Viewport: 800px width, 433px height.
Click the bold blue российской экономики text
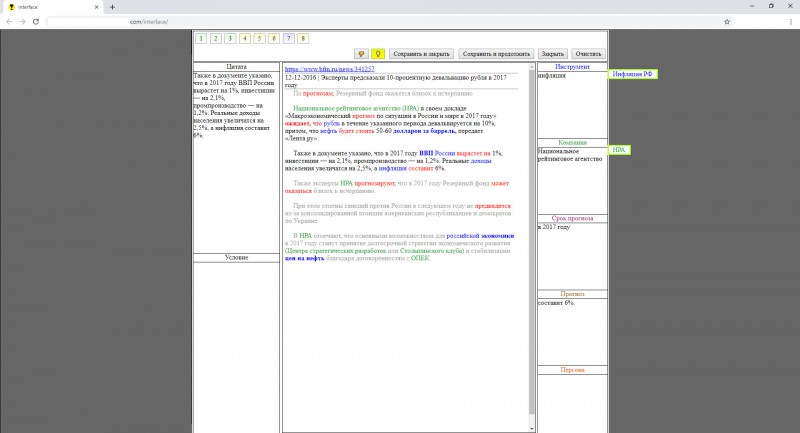tap(480, 236)
